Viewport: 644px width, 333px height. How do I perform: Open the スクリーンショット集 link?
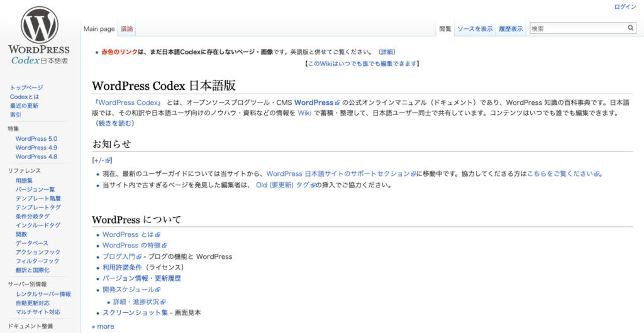[x=135, y=312]
